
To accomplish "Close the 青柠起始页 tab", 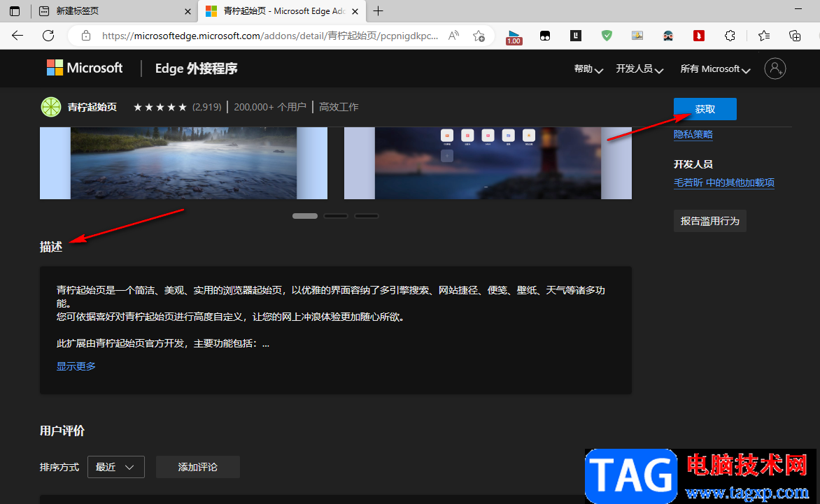I will point(355,11).
